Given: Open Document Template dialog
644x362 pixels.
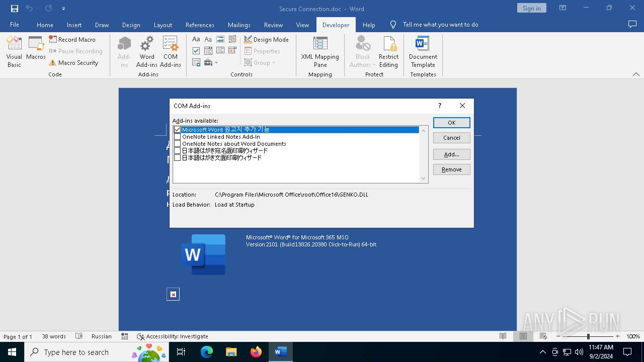Looking at the screenshot, I should point(423,52).
